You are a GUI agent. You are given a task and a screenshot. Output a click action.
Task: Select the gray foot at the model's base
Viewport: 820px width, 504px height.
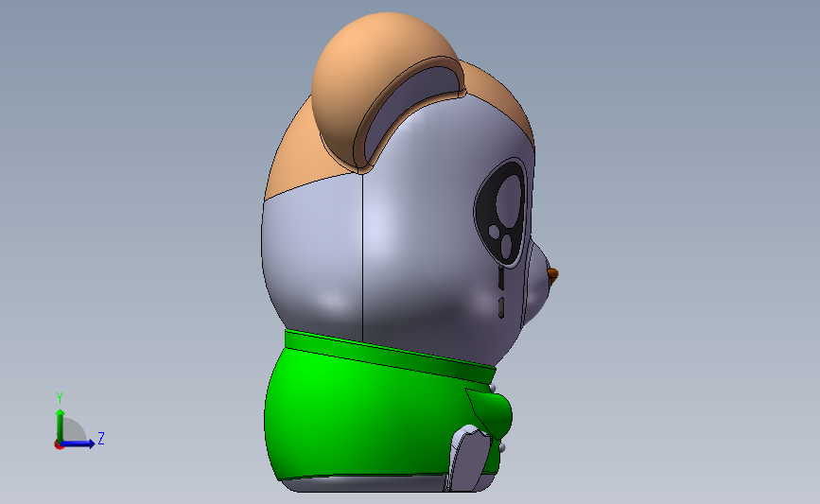470,459
